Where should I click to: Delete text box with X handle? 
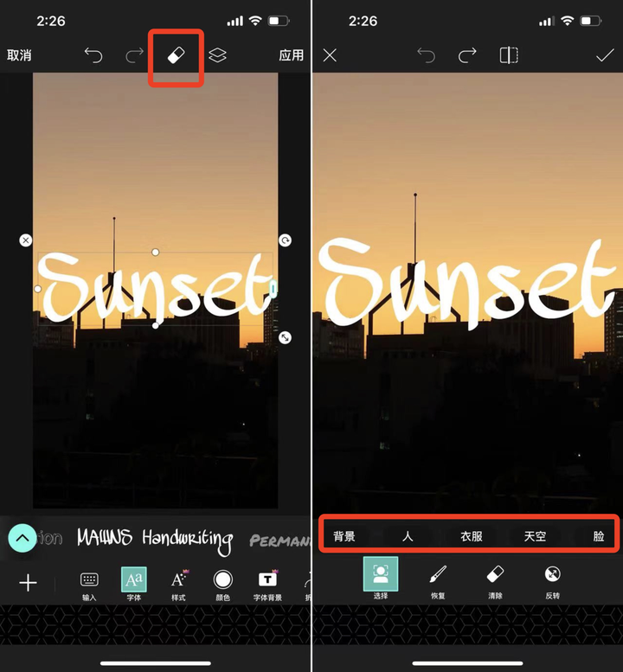pyautogui.click(x=26, y=240)
